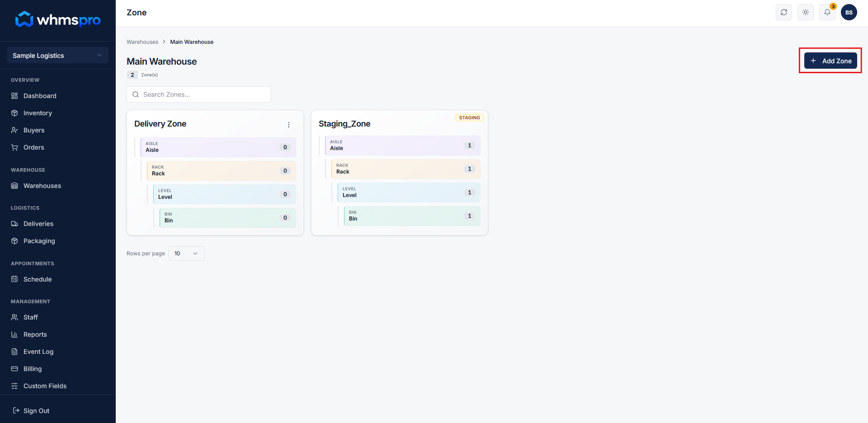
Task: Select the Rack row in Delivery Zone
Action: 222,171
